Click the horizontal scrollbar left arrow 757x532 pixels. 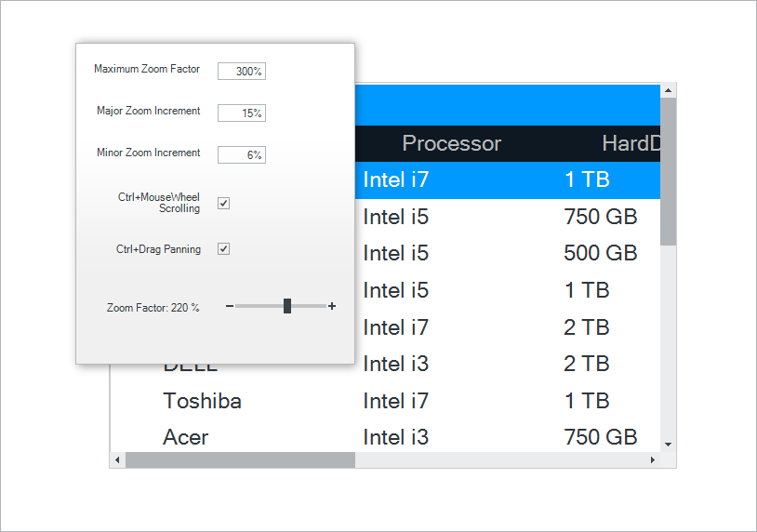[x=117, y=460]
